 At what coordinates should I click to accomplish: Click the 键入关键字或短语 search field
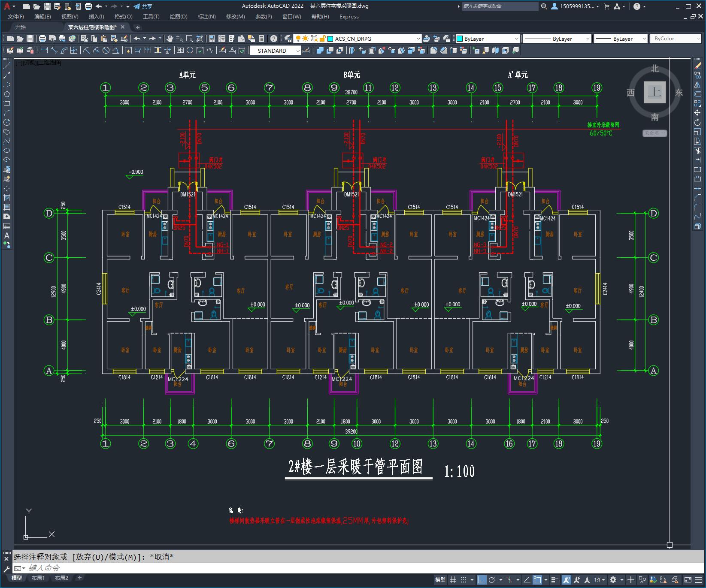[x=500, y=6]
